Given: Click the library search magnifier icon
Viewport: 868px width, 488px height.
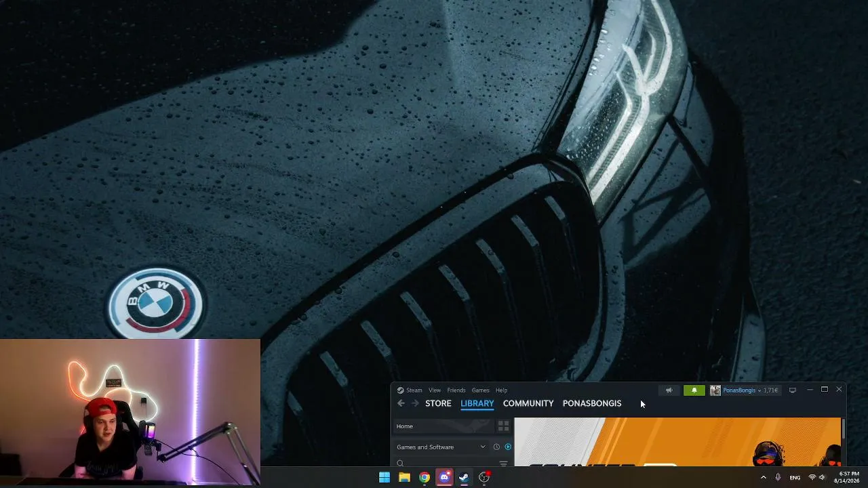Looking at the screenshot, I should 400,464.
